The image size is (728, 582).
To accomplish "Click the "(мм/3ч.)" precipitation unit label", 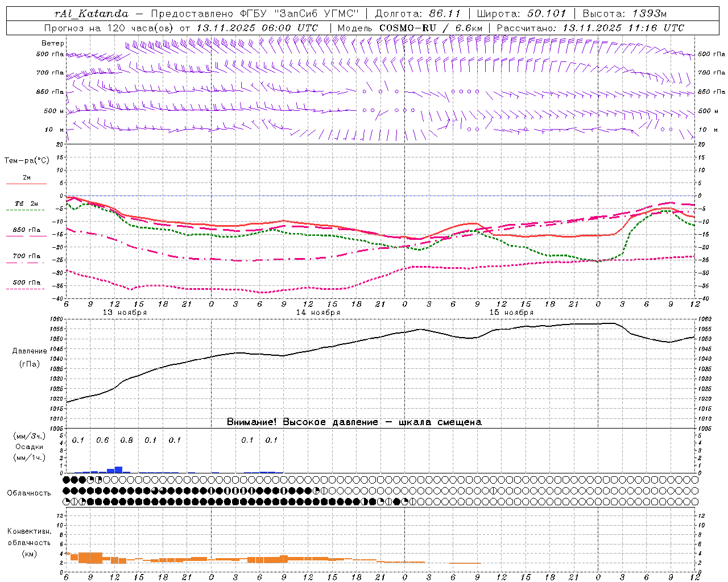I will 30,436.
